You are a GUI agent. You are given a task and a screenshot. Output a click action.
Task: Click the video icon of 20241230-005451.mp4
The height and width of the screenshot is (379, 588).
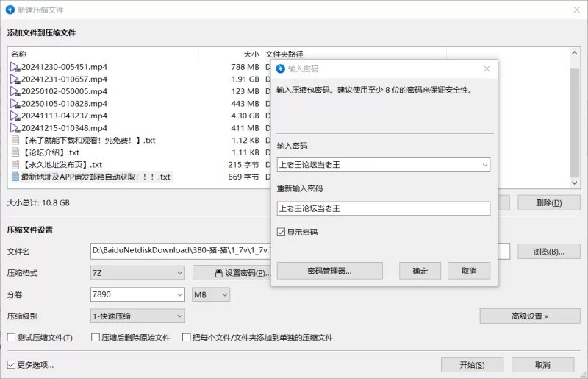pyautogui.click(x=15, y=67)
